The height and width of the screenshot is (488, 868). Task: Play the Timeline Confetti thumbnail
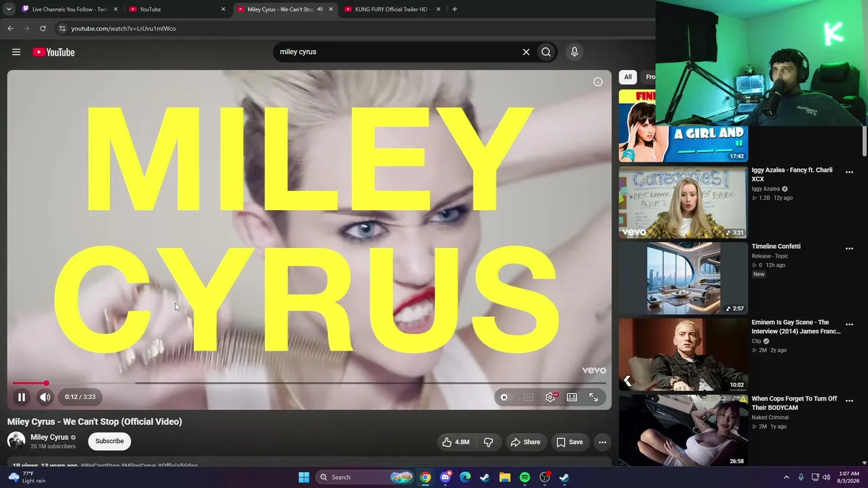683,278
